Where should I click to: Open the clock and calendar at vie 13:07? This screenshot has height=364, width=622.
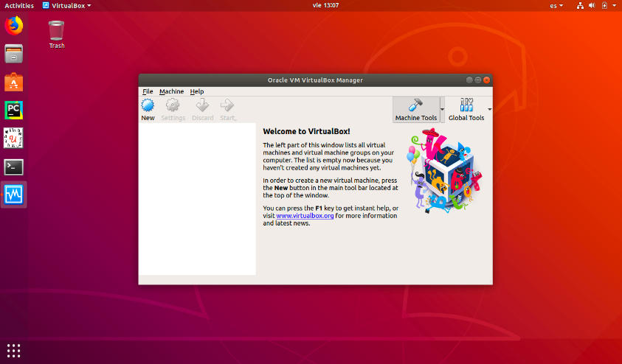[x=325, y=6]
